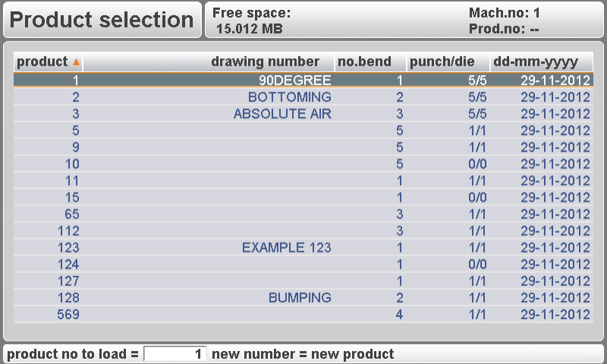Choose product number 15
Screen dimensions: 607x364
pyautogui.click(x=303, y=197)
